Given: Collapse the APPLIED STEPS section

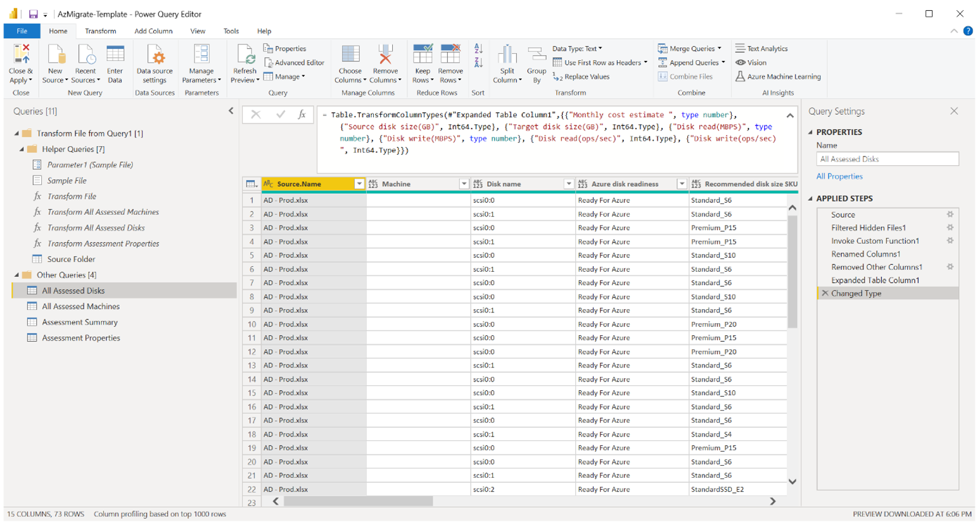Looking at the screenshot, I should coord(811,198).
